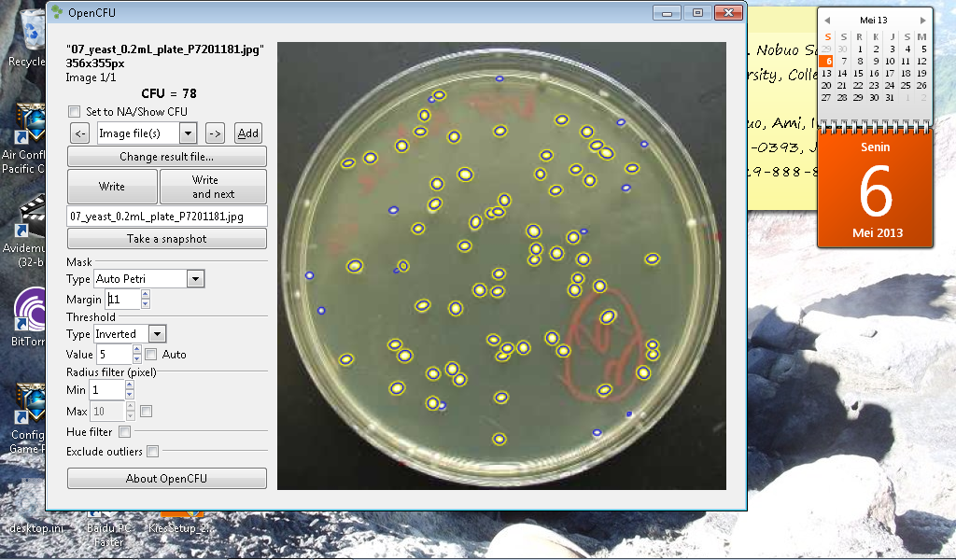Click the next month arrow in calendar
Image resolution: width=956 pixels, height=560 pixels.
coord(922,20)
